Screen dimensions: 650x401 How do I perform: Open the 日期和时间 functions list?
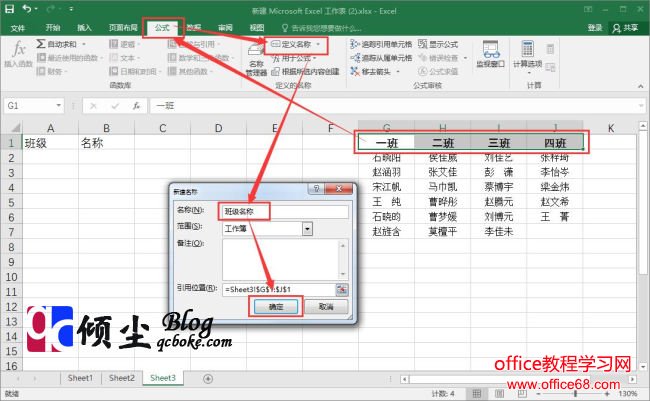(136, 71)
